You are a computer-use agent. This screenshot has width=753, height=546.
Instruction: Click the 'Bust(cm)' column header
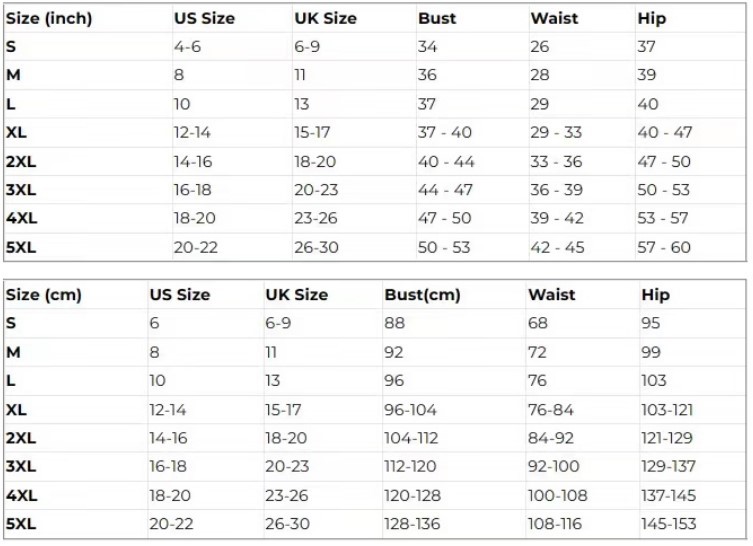click(x=422, y=295)
